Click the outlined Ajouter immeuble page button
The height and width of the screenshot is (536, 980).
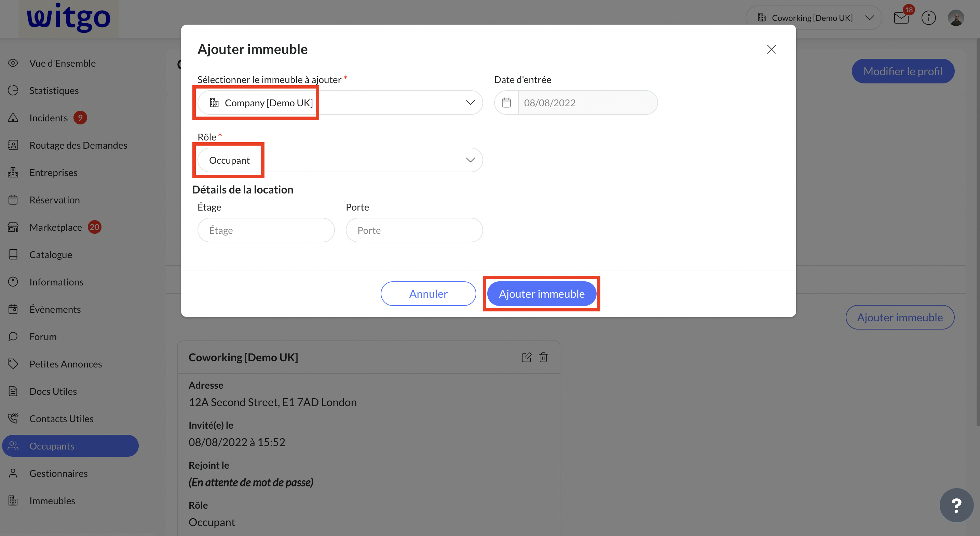point(900,317)
